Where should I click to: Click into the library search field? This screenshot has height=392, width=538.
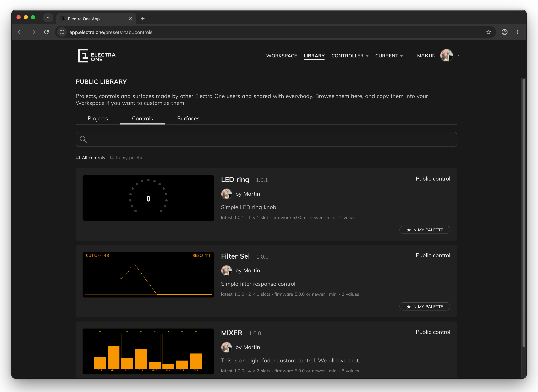tap(266, 139)
